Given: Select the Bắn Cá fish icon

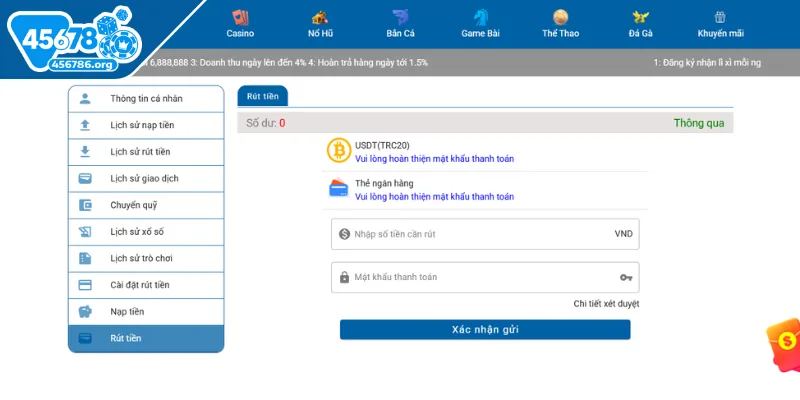Looking at the screenshot, I should (400, 17).
